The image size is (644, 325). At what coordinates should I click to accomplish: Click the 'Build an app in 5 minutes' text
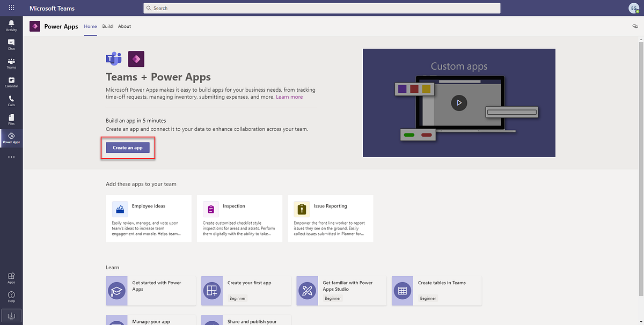tap(136, 121)
